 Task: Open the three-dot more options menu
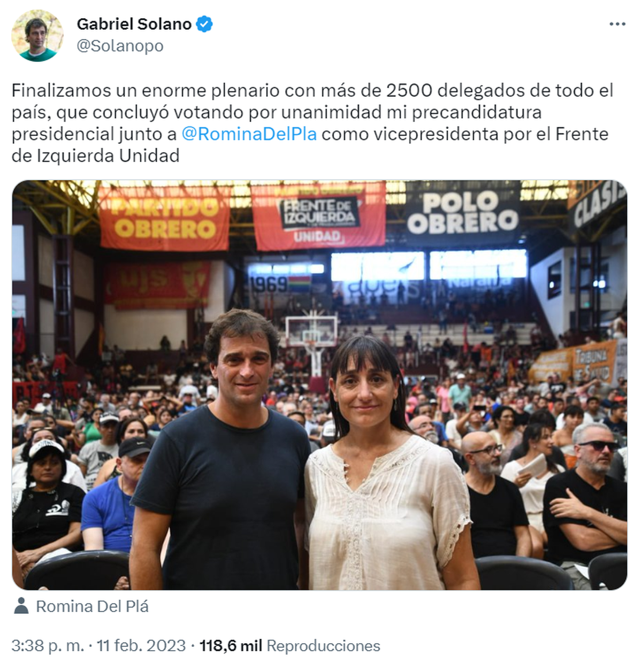617,24
